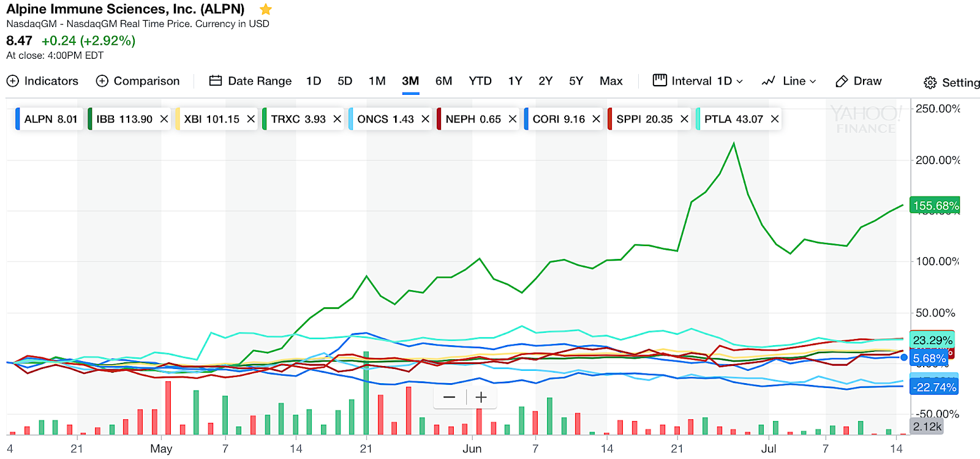Remove XBI comparison with its X

(x=251, y=119)
